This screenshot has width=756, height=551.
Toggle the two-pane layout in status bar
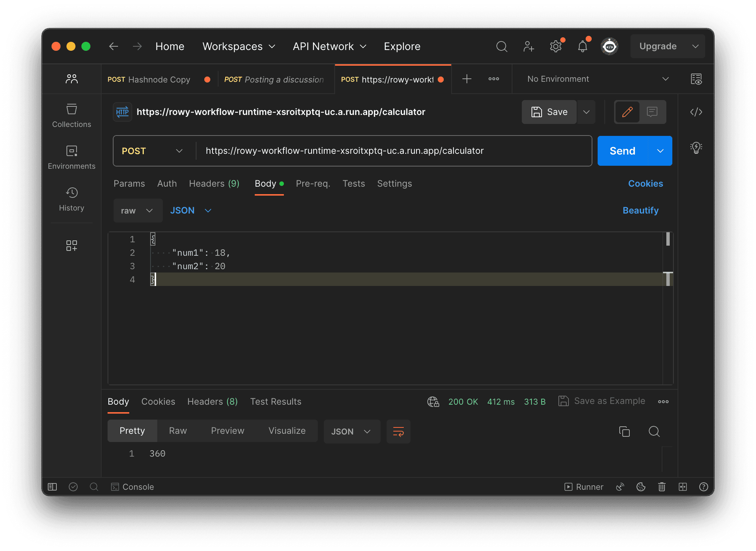pos(683,487)
